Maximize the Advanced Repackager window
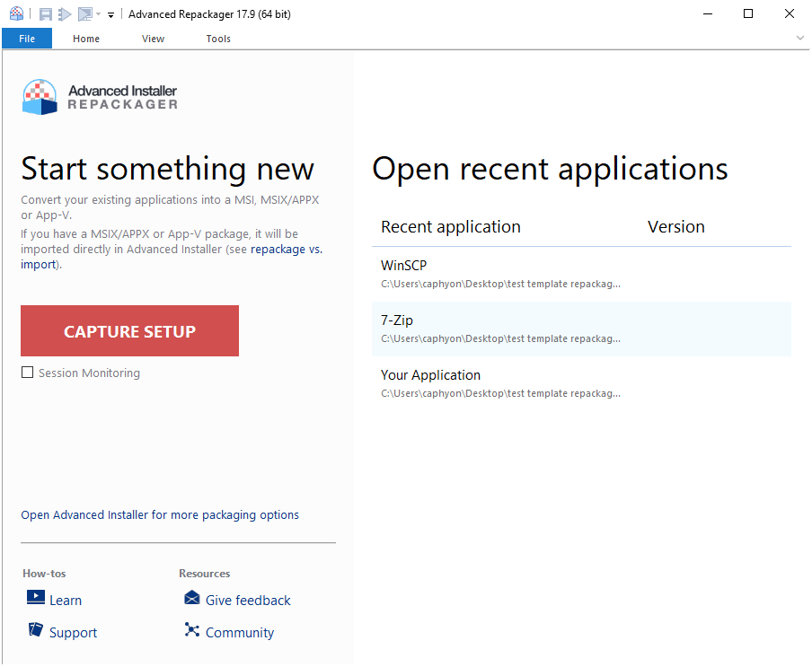 (748, 14)
